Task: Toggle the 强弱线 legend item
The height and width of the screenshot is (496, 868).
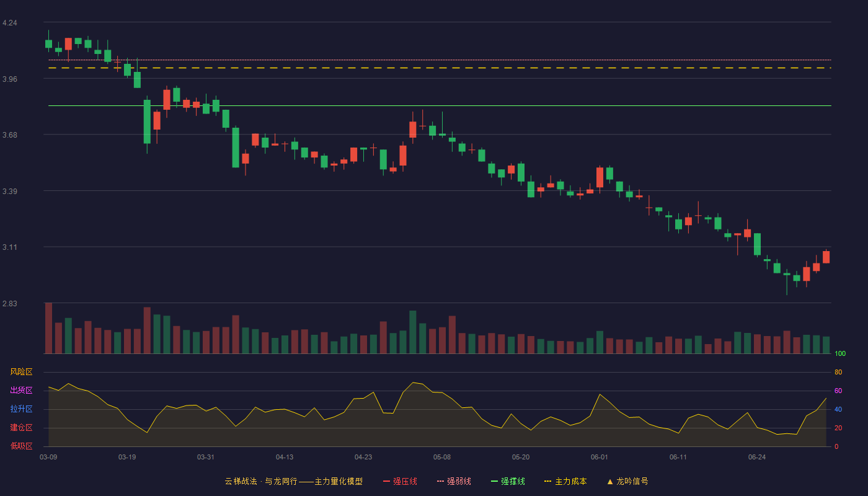Action: pos(454,481)
